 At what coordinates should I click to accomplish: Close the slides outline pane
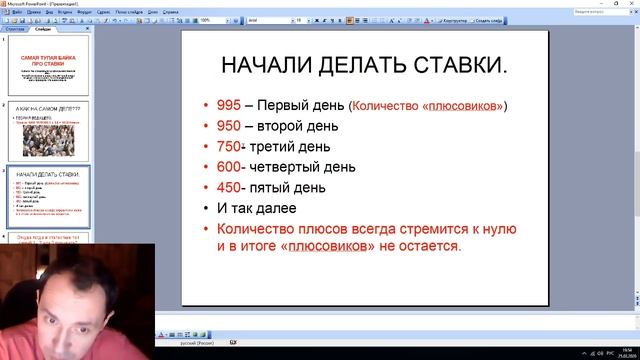tap(87, 29)
